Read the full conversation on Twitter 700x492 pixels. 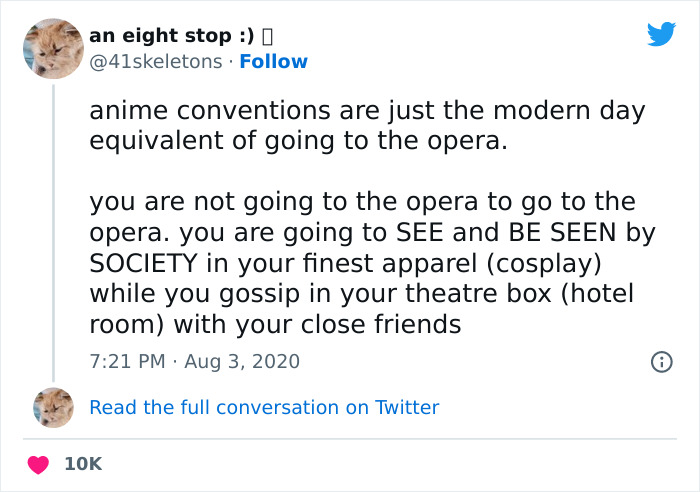coord(264,407)
